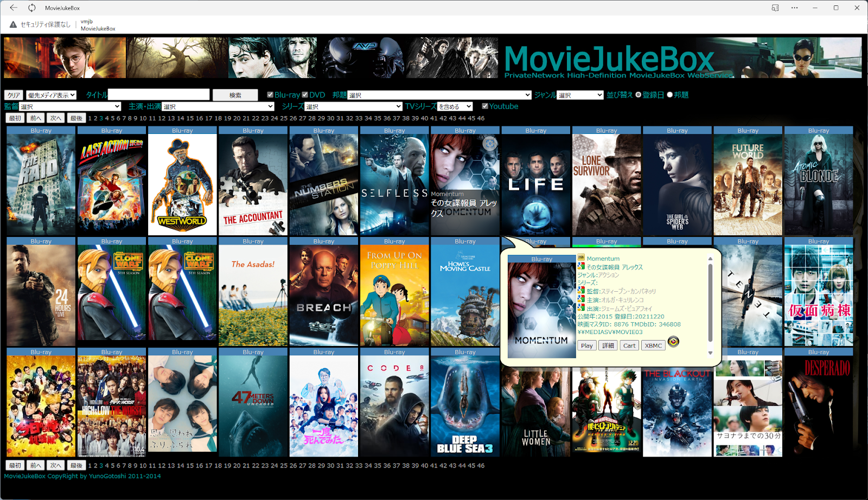Open the Last Action Hero poster
This screenshot has height=500, width=868.
(x=112, y=184)
